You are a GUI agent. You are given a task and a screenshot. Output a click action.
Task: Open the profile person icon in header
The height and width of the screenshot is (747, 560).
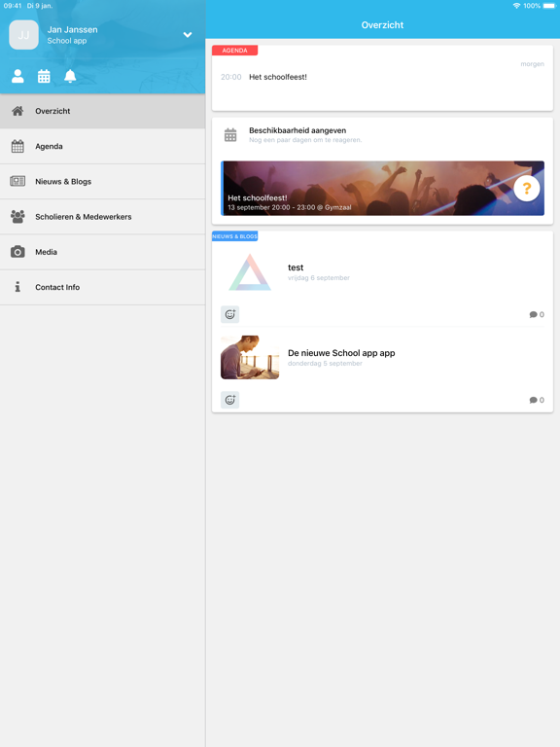click(17, 76)
